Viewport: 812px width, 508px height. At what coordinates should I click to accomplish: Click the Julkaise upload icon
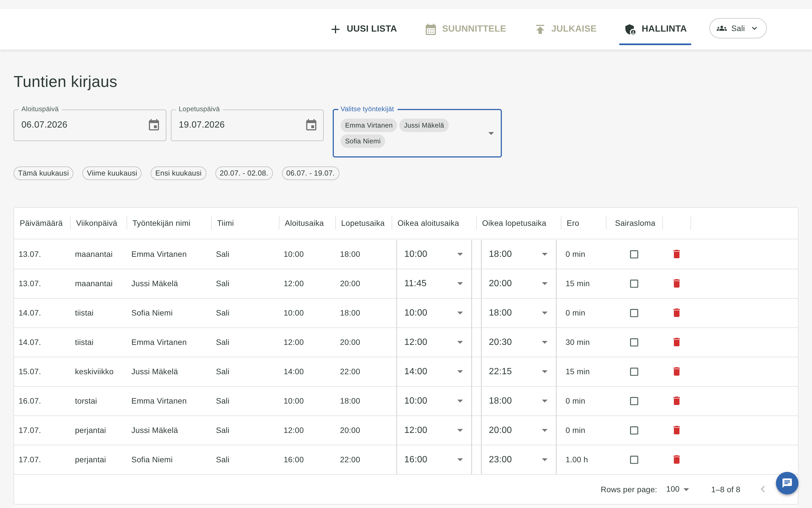540,29
